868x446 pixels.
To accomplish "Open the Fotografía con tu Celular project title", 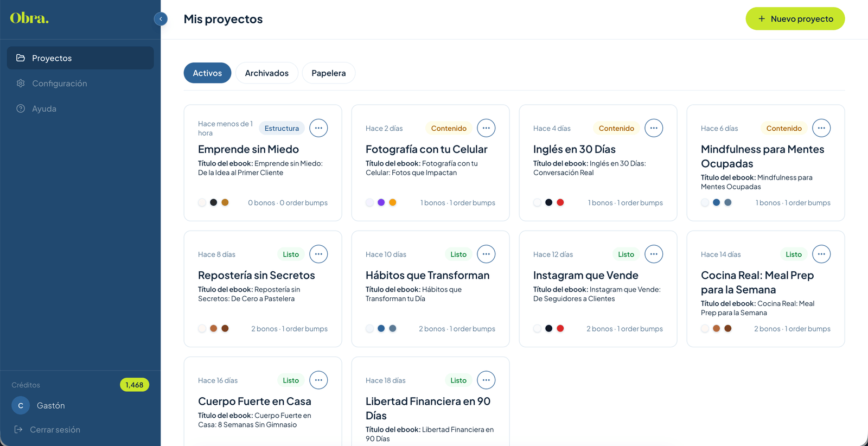I will point(426,149).
